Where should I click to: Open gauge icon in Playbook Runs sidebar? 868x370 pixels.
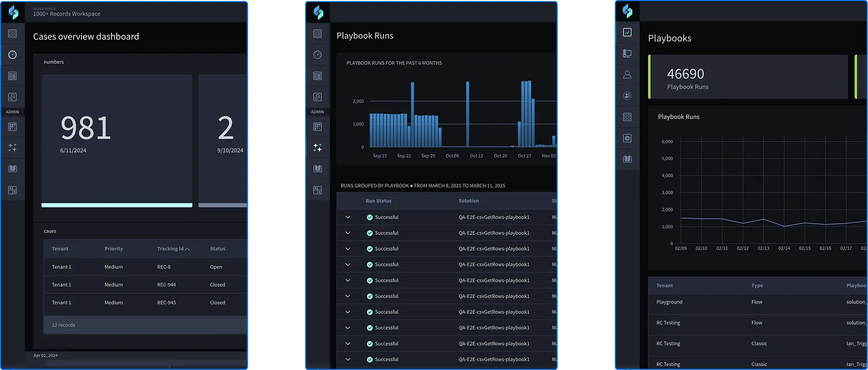click(318, 54)
